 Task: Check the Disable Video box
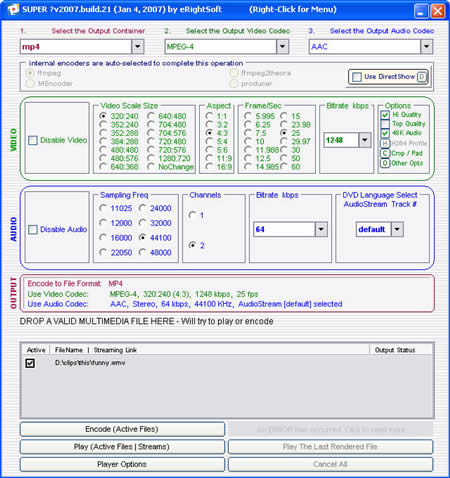pos(33,140)
